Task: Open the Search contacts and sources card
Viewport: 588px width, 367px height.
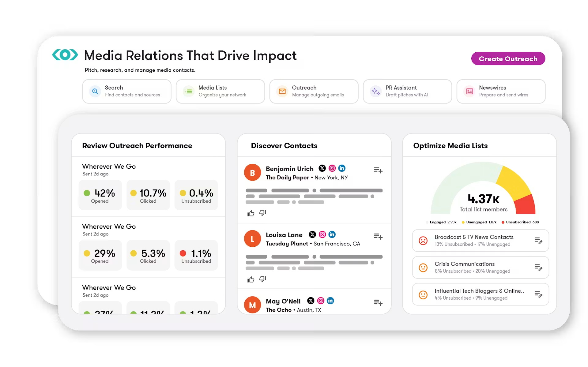Action: pos(127,91)
